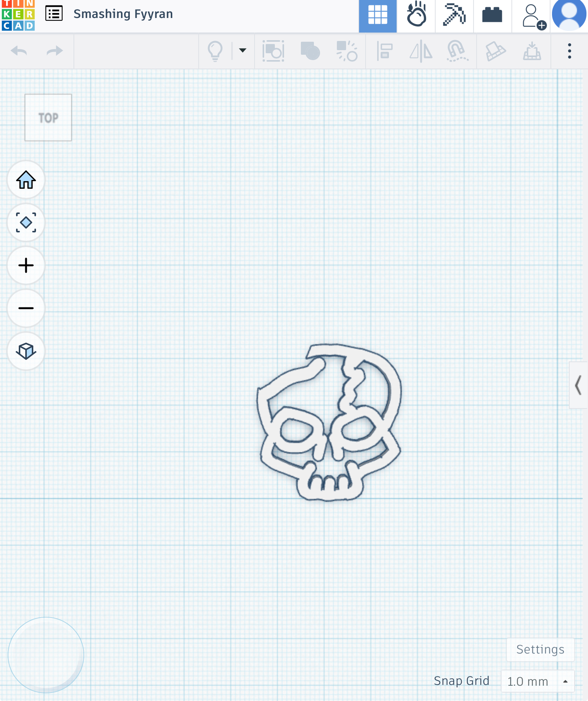Image resolution: width=588 pixels, height=701 pixels.
Task: Zoom out with the minus button
Action: tap(26, 308)
